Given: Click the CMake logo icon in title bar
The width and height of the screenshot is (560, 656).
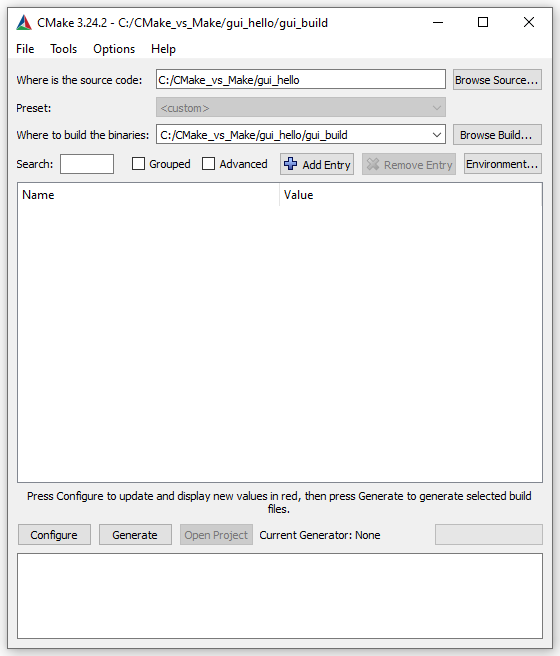Looking at the screenshot, I should pyautogui.click(x=24, y=23).
